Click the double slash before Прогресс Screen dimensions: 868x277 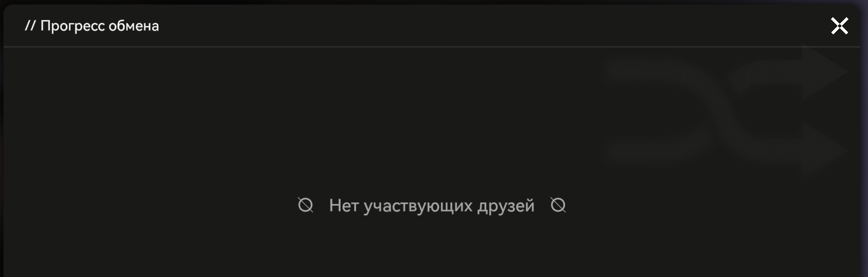[x=30, y=26]
